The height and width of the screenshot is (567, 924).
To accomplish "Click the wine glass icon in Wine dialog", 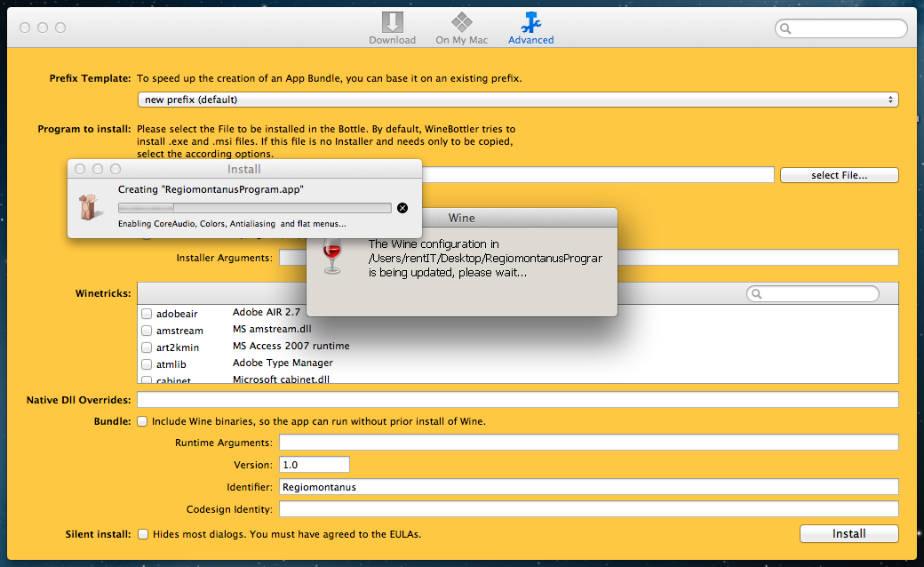I will tap(332, 256).
